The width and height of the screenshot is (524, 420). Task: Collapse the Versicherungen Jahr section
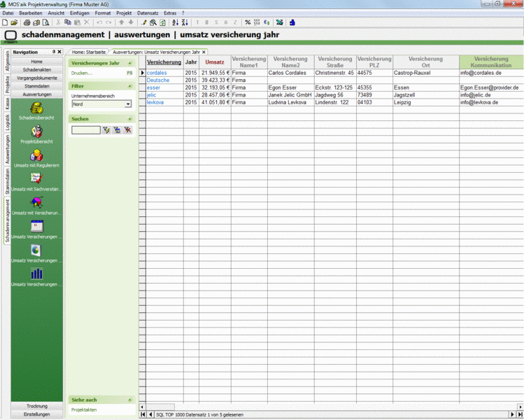click(130, 63)
